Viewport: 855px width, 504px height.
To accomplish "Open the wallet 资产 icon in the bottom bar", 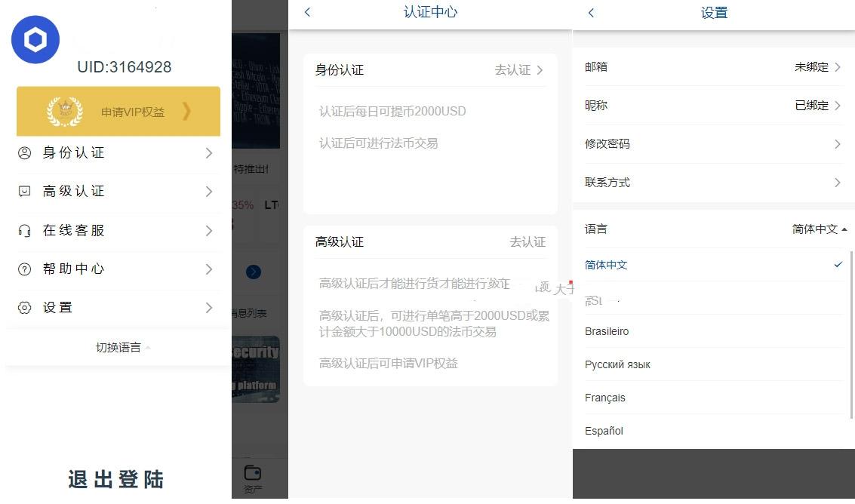I will coord(253,478).
